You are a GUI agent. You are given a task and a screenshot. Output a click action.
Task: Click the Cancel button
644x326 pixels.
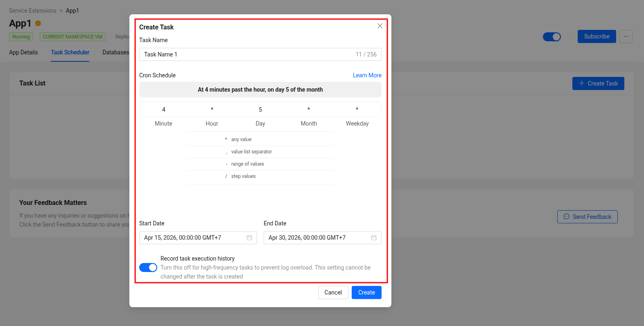[333, 292]
